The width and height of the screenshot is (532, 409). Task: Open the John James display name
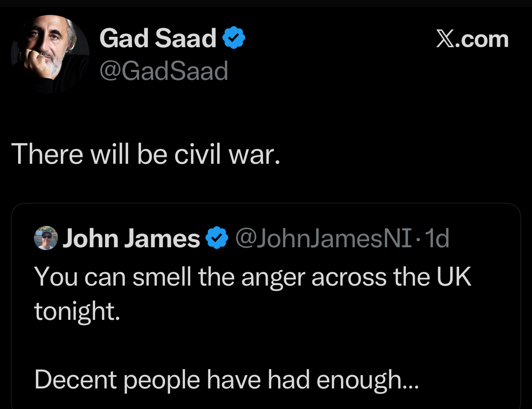131,238
